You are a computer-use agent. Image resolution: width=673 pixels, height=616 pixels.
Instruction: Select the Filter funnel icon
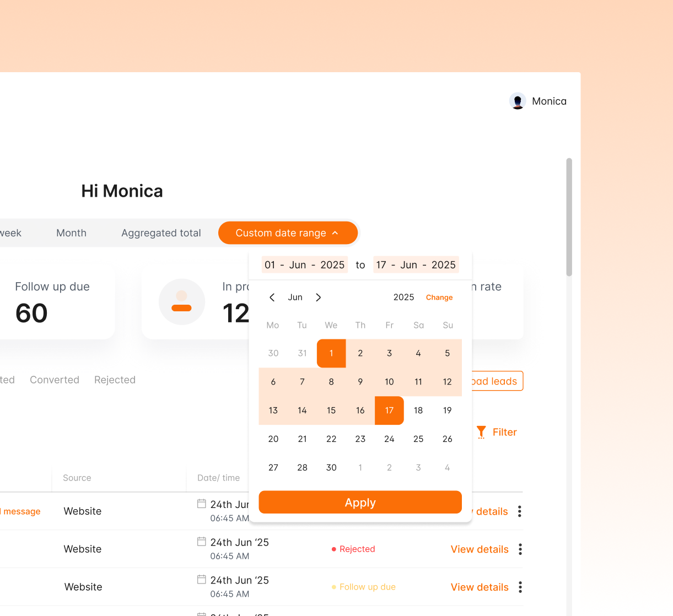(x=481, y=432)
